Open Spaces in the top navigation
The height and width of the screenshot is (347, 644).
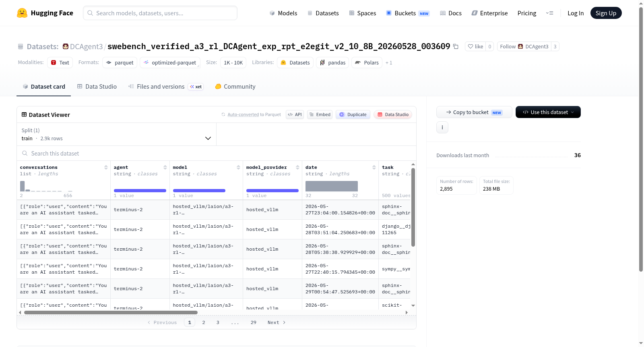point(362,13)
